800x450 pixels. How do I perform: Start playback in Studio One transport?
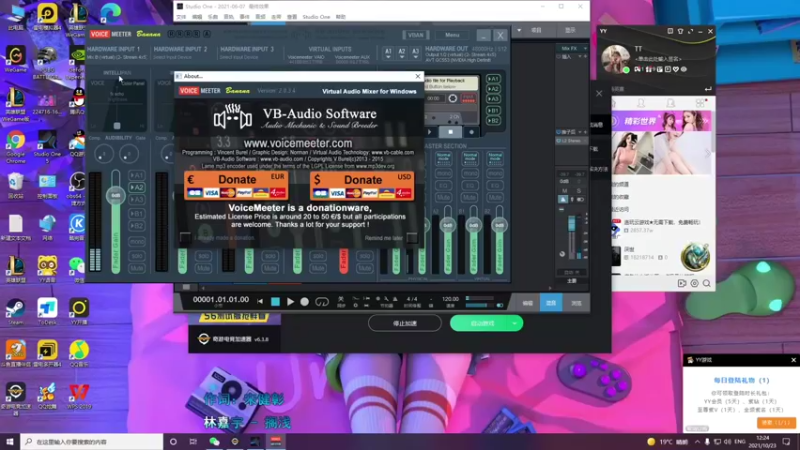point(290,302)
